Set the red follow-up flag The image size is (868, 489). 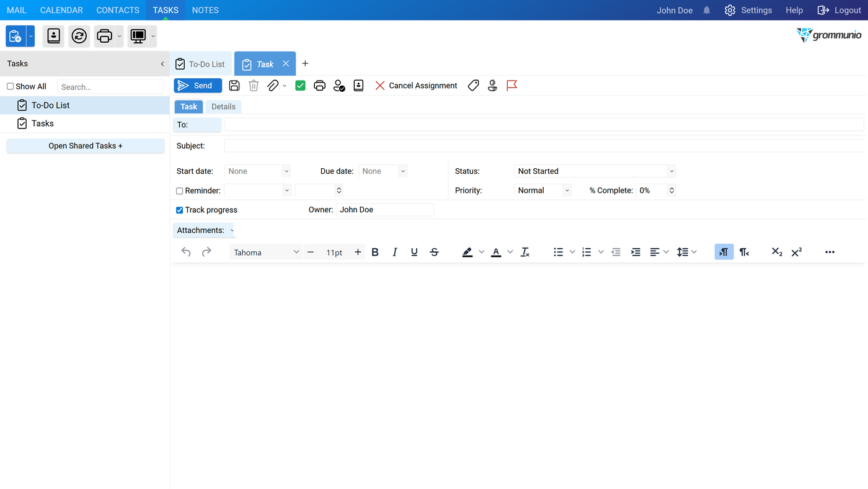(x=511, y=86)
